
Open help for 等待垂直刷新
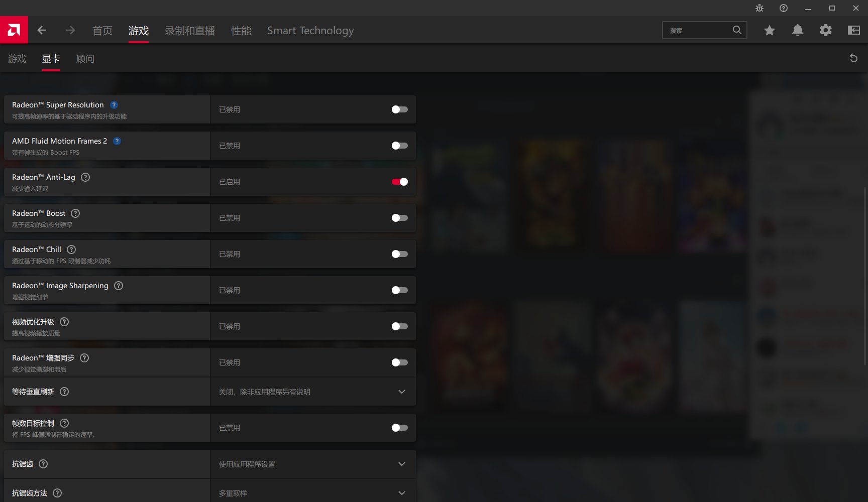[64, 392]
